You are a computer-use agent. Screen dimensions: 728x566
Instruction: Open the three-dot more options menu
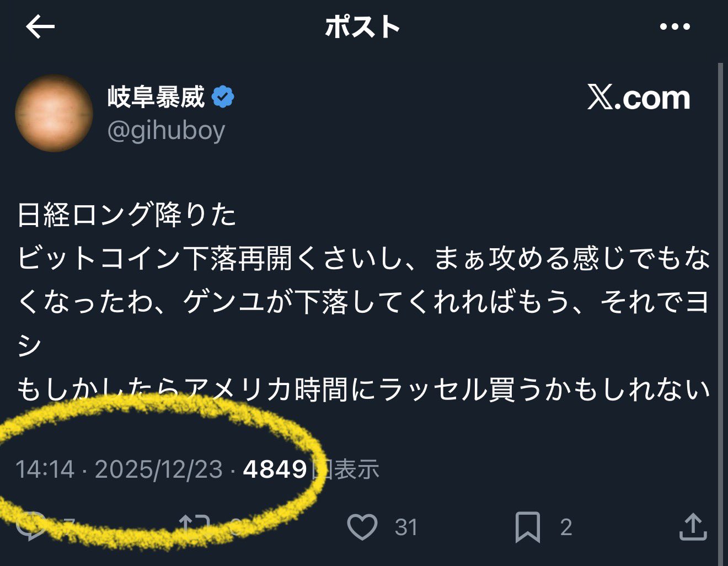tap(675, 27)
